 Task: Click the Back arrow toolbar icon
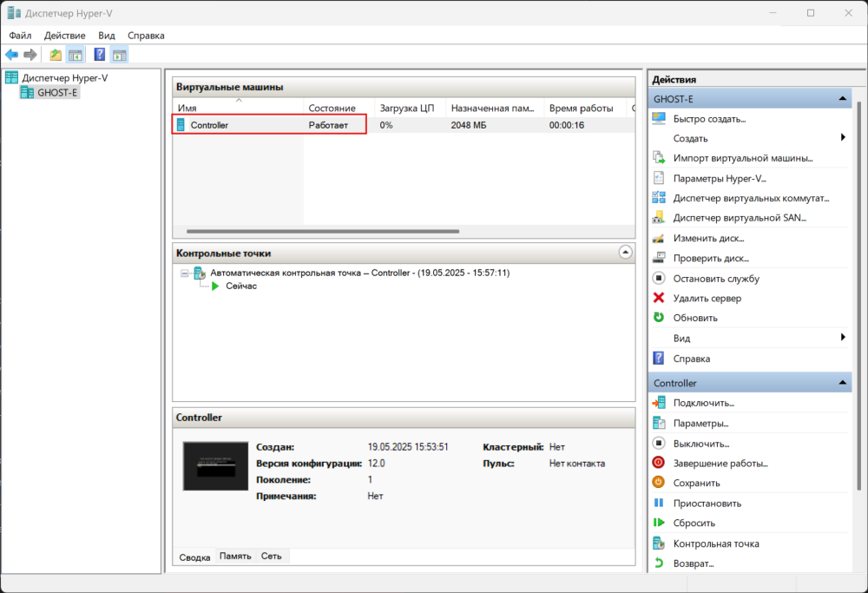tap(11, 55)
